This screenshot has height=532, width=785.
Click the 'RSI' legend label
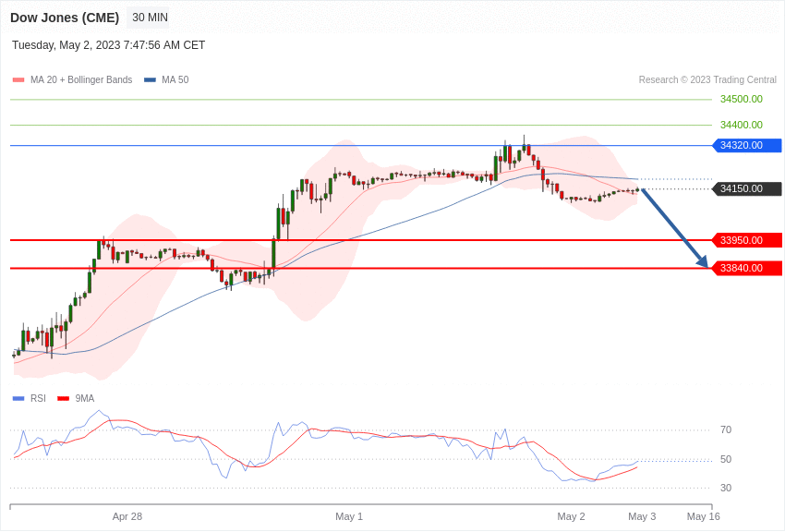point(38,398)
